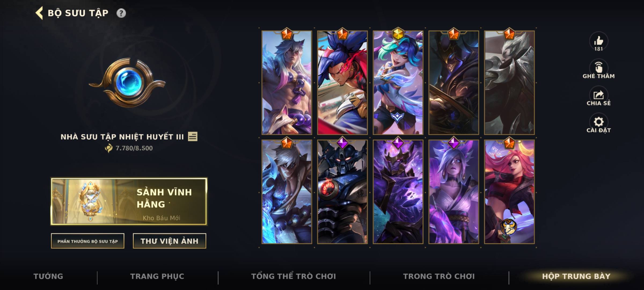The image size is (644, 290).
Task: Tap the CHIA SẺ share icon
Action: tap(598, 95)
